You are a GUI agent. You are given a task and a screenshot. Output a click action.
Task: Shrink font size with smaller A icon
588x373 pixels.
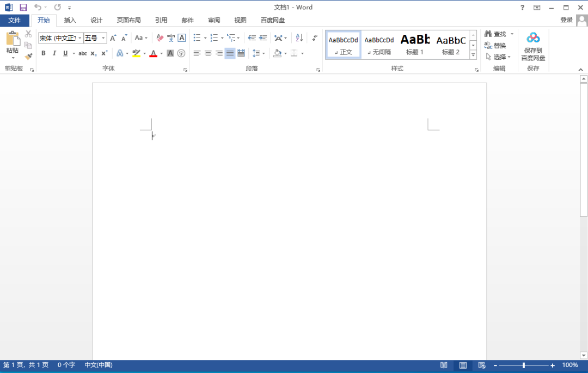124,38
